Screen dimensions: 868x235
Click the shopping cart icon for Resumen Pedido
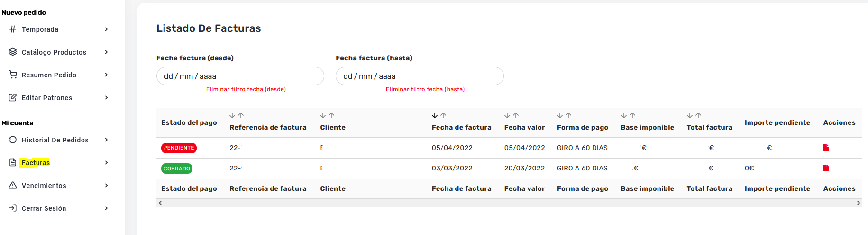coord(13,75)
